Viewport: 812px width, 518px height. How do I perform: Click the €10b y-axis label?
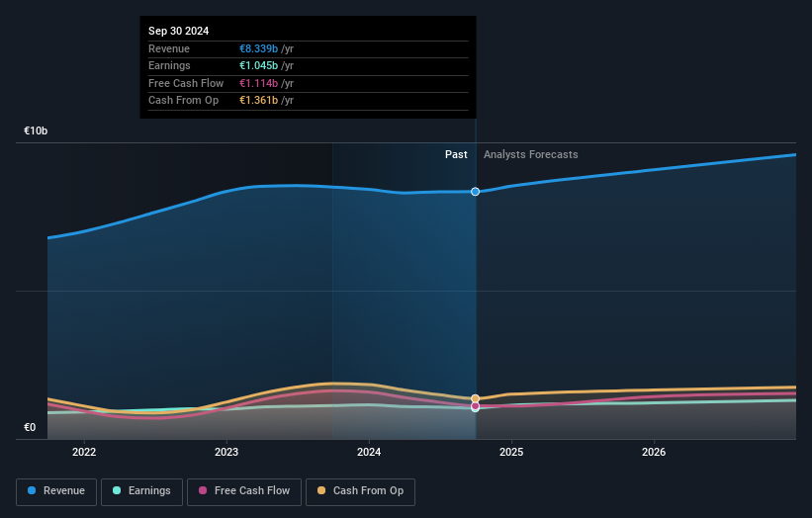[36, 130]
